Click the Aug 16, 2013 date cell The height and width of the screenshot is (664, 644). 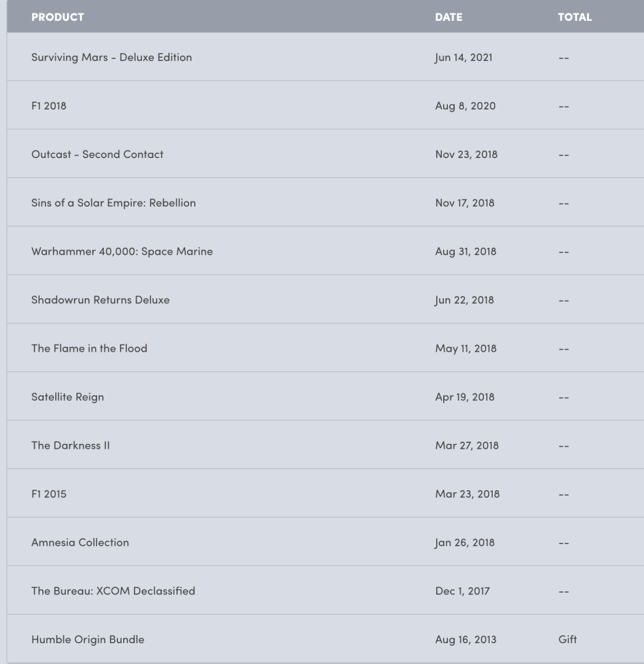[x=465, y=640]
